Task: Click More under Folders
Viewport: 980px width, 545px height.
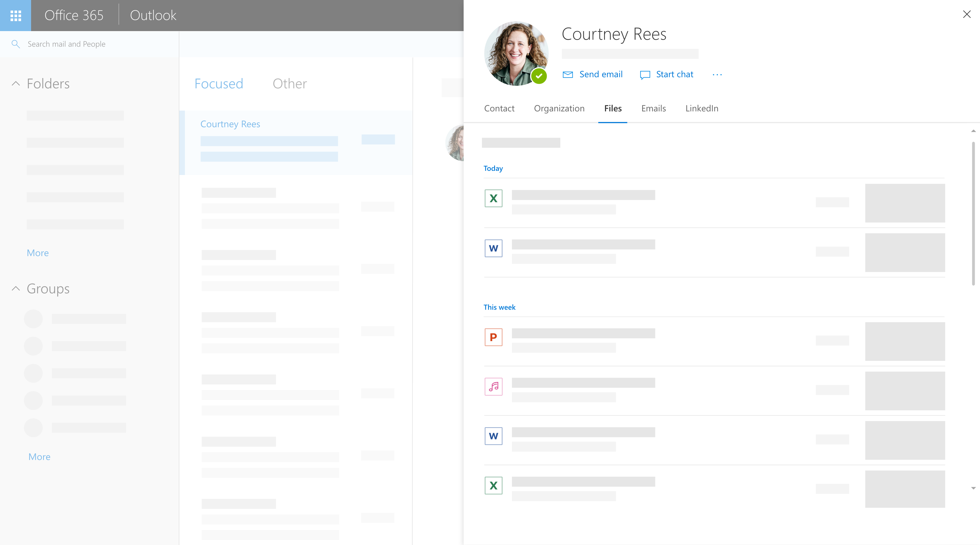Action: pyautogui.click(x=38, y=253)
